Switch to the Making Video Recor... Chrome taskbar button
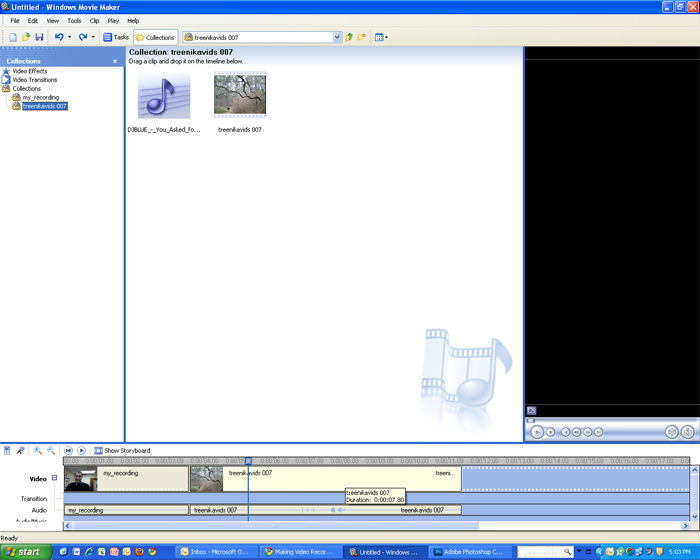Image resolution: width=700 pixels, height=560 pixels. pyautogui.click(x=300, y=552)
